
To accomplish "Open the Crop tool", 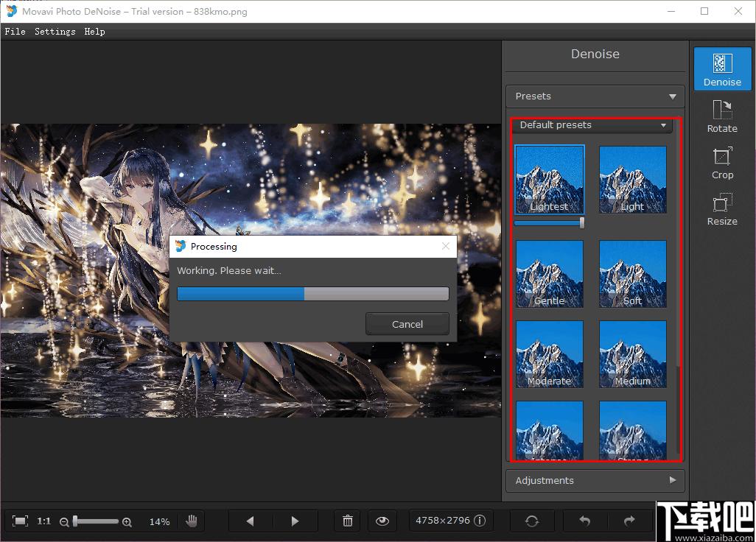I will click(722, 163).
